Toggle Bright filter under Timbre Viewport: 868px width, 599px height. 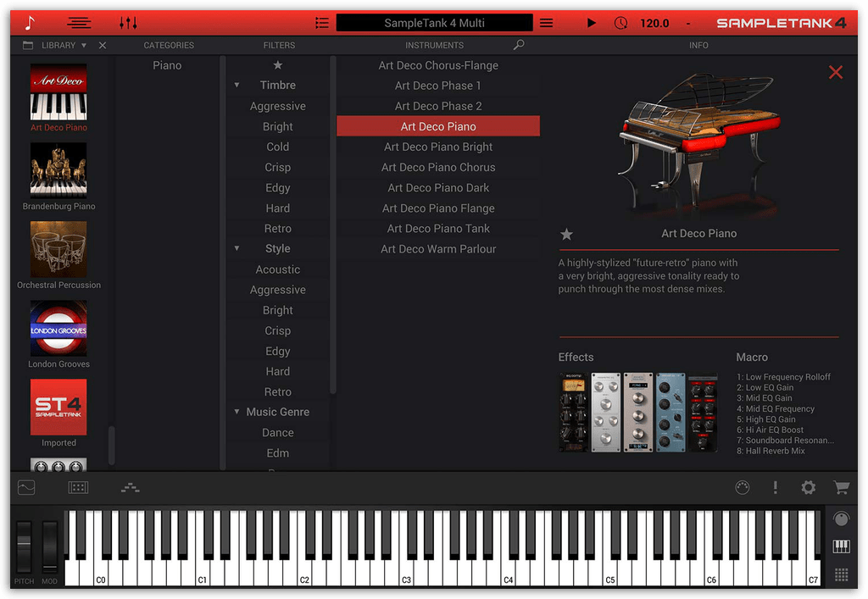pyautogui.click(x=278, y=126)
